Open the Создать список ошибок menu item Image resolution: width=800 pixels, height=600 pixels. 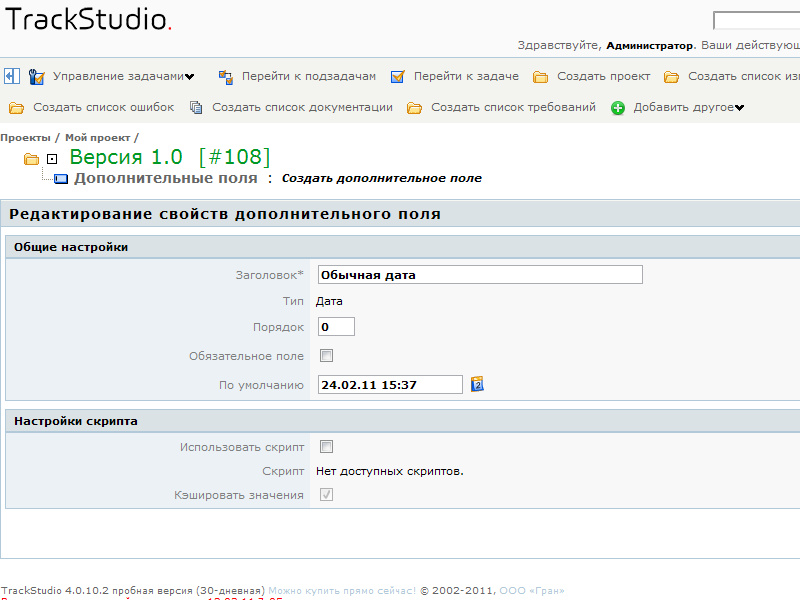pyautogui.click(x=103, y=108)
